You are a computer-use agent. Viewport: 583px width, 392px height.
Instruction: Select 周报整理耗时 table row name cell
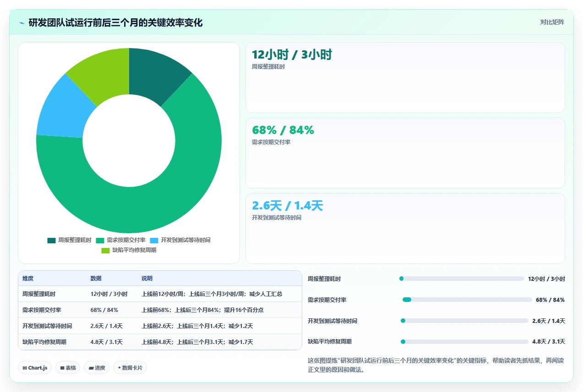coord(39,294)
